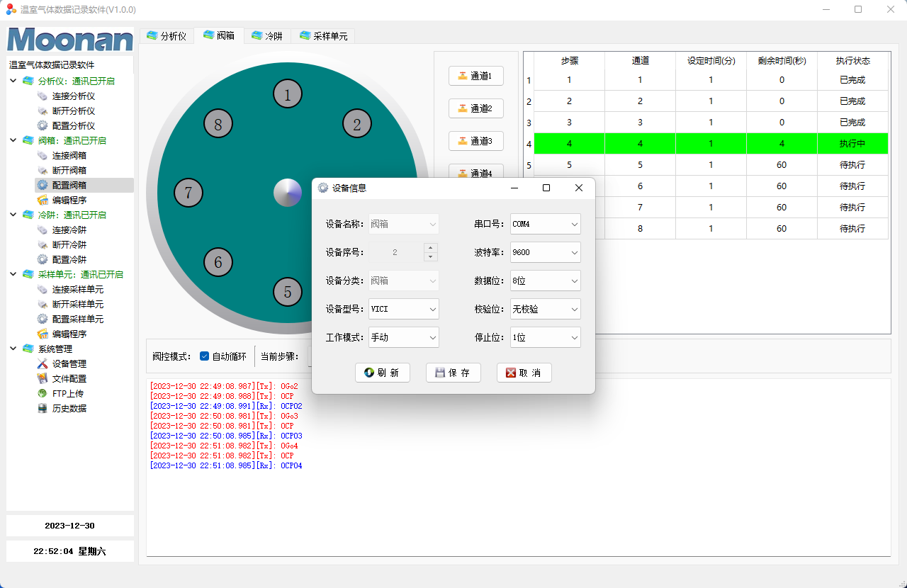
Task: Toggle the 自动循环 checkbox
Action: click(x=204, y=356)
